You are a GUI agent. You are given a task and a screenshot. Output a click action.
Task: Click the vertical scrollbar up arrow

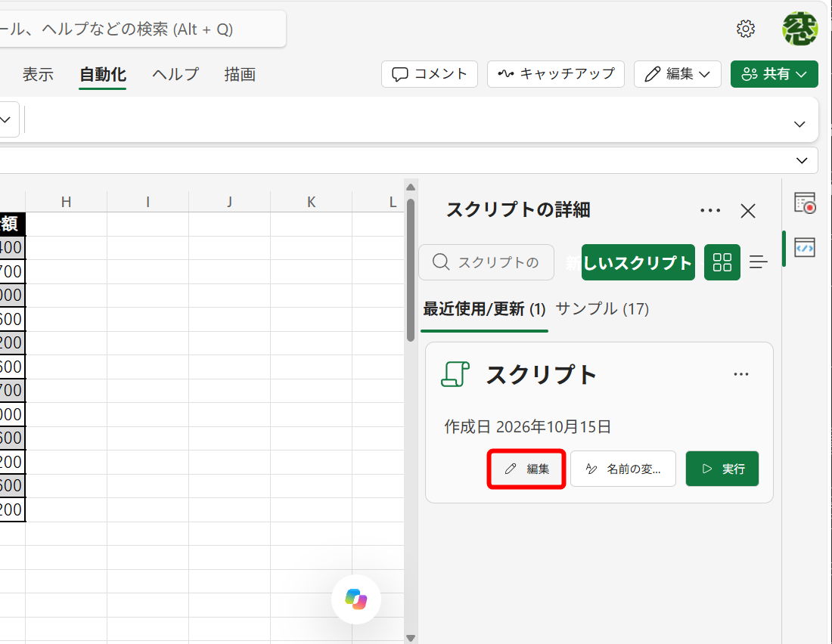(411, 187)
